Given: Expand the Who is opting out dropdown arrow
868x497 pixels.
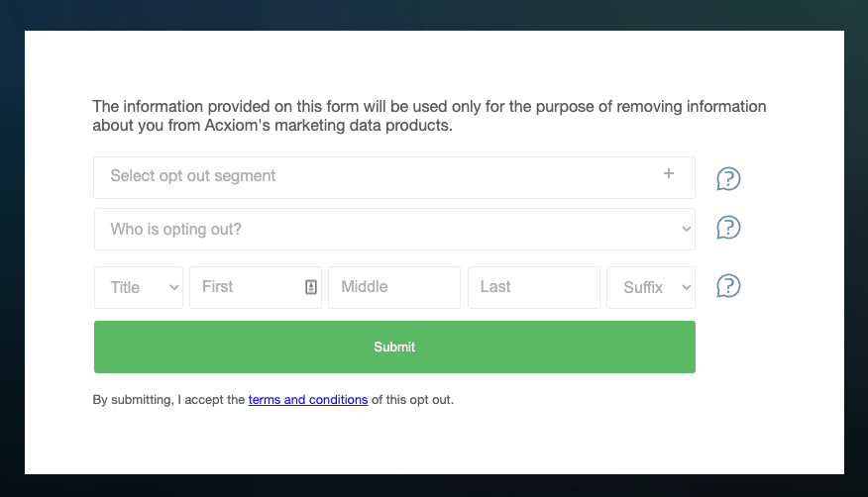Looking at the screenshot, I should tap(687, 229).
